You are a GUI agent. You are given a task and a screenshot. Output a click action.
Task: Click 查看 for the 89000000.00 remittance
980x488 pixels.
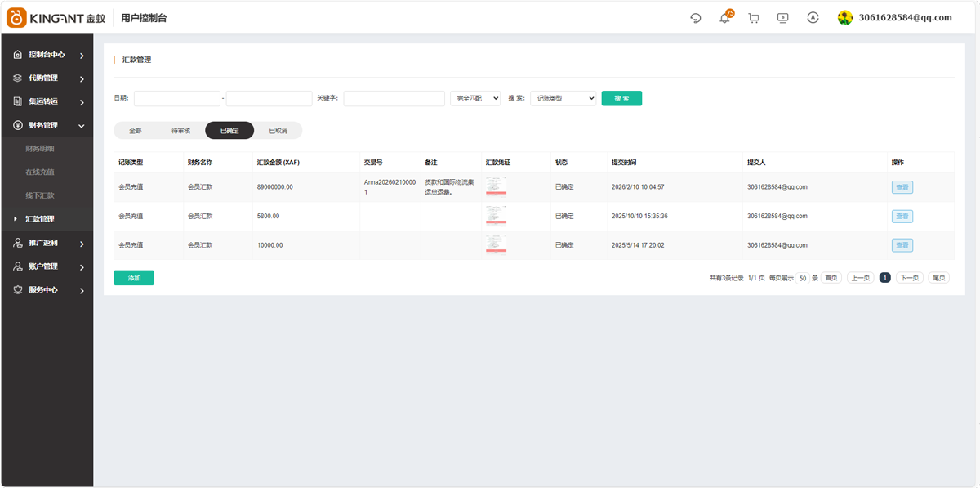click(x=902, y=187)
